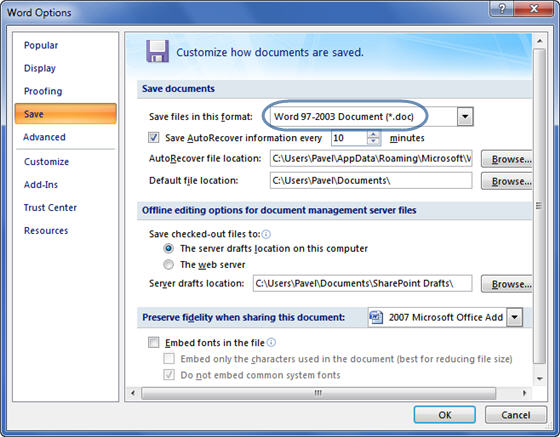560x437 pixels.
Task: Click the AutoRecover minutes value field
Action: (x=349, y=138)
